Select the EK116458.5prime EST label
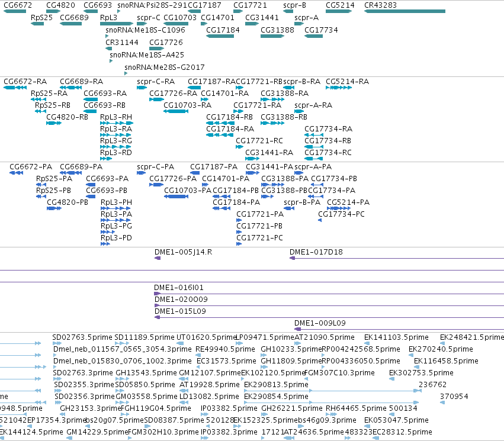The width and height of the screenshot is (504, 441). (x=446, y=361)
